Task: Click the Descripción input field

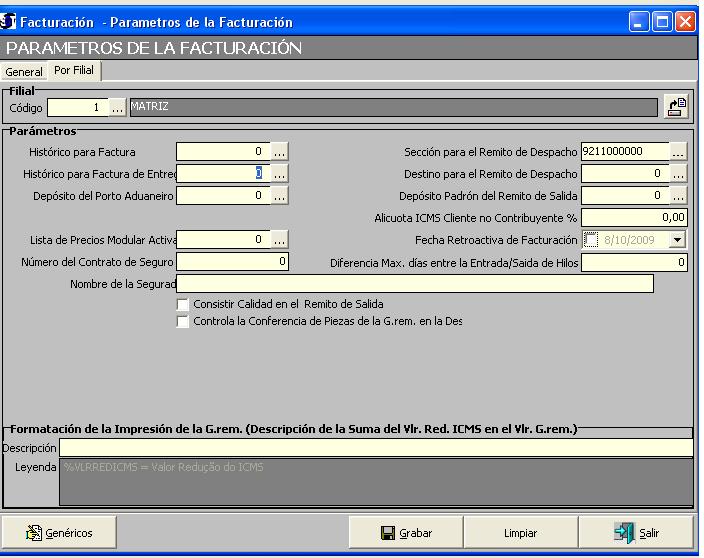Action: point(375,448)
